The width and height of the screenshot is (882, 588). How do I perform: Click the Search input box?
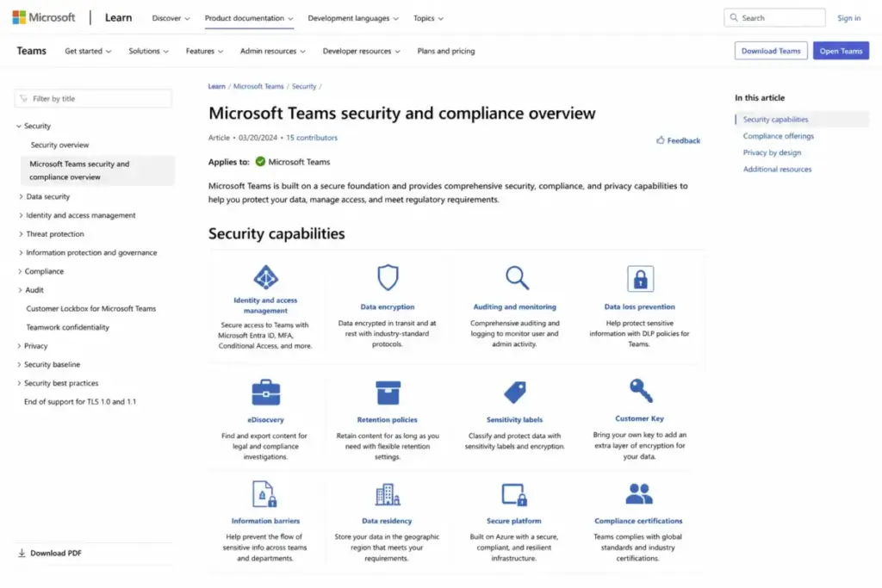click(774, 17)
